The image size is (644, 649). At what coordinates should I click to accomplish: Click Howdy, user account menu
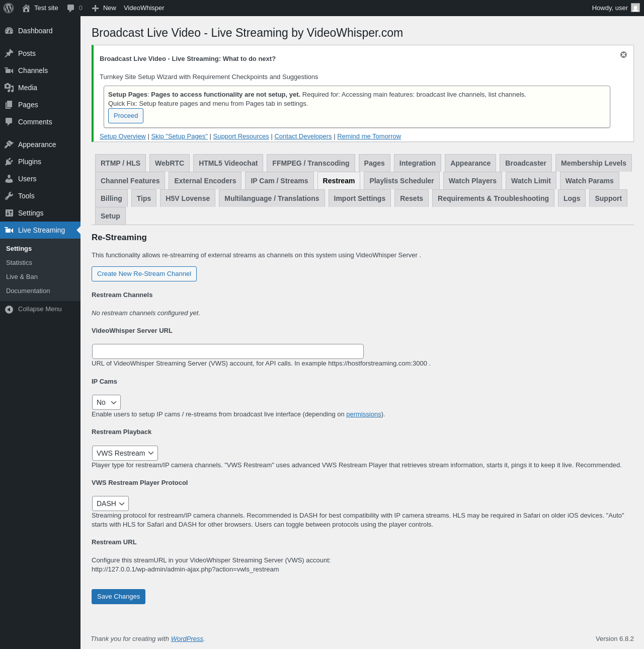click(616, 8)
